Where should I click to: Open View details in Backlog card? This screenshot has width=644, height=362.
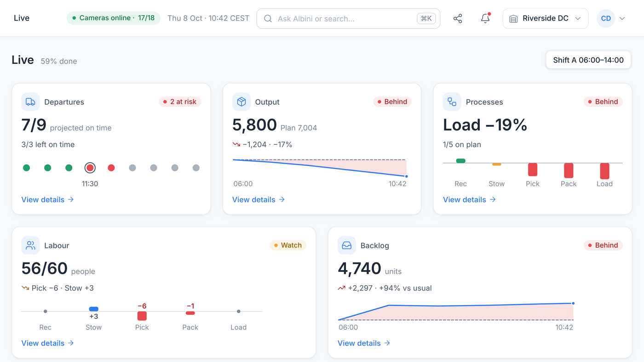pyautogui.click(x=364, y=343)
